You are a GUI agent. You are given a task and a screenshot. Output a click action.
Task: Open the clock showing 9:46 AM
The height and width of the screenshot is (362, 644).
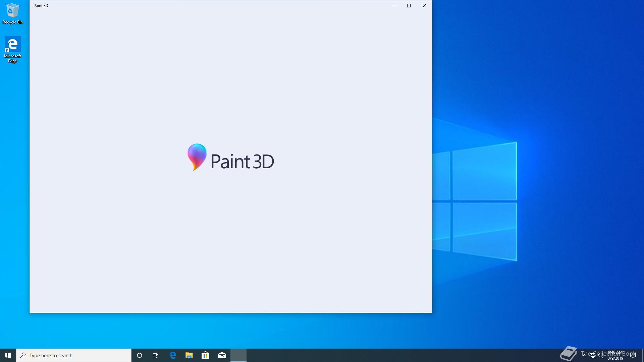615,355
